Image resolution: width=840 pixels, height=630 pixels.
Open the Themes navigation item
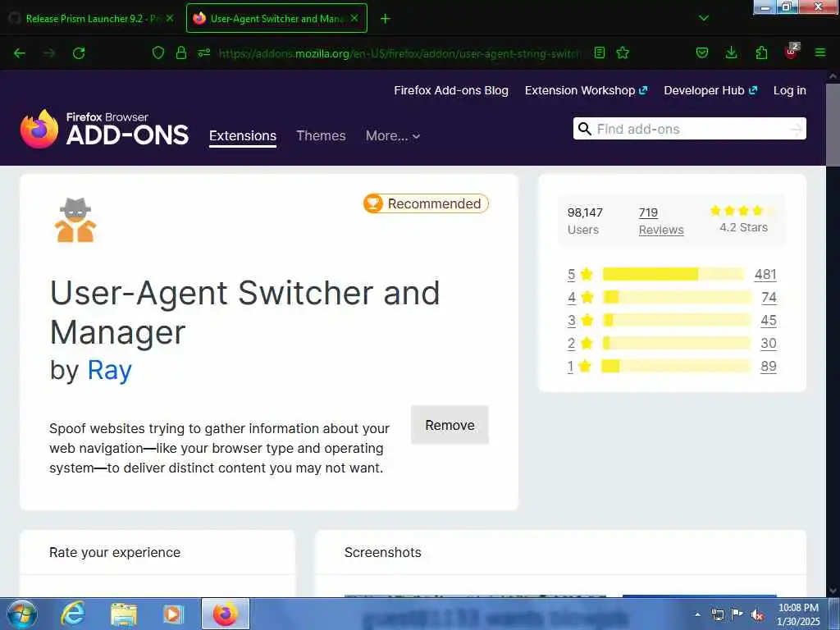(321, 136)
